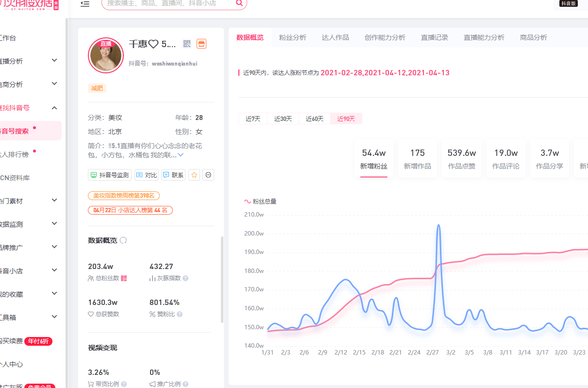Switch to the 商品分析 tab
Image resolution: width=588 pixels, height=388 pixels.
pos(534,37)
